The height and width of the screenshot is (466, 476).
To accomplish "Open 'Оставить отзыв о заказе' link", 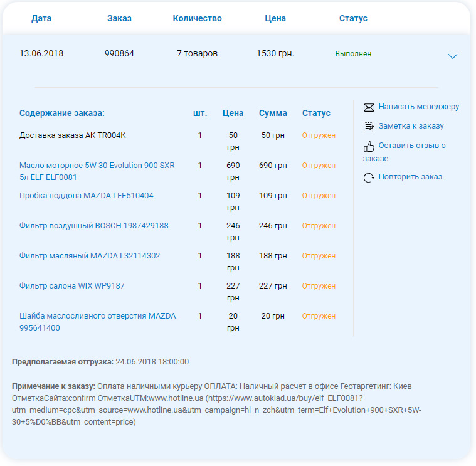I will point(405,152).
